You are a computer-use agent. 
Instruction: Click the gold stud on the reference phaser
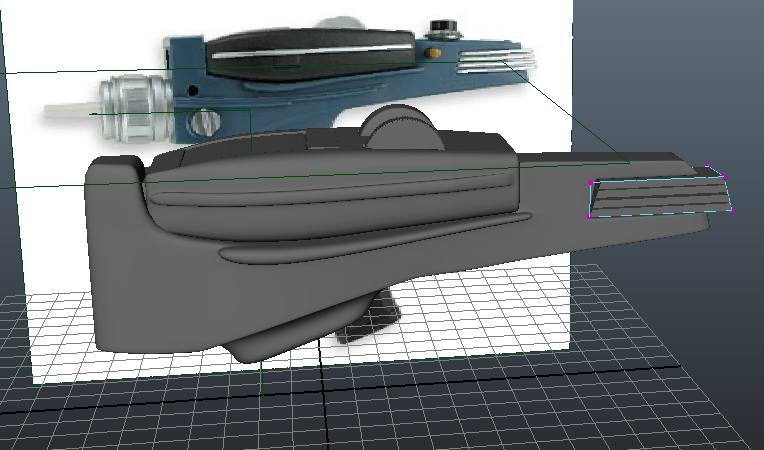pos(432,52)
